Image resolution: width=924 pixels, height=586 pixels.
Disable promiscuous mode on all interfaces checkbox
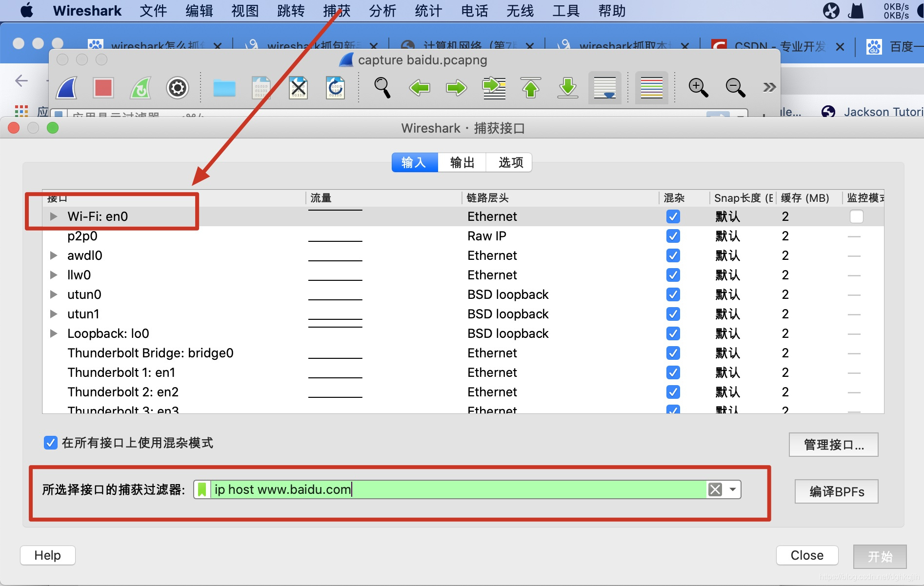[51, 443]
